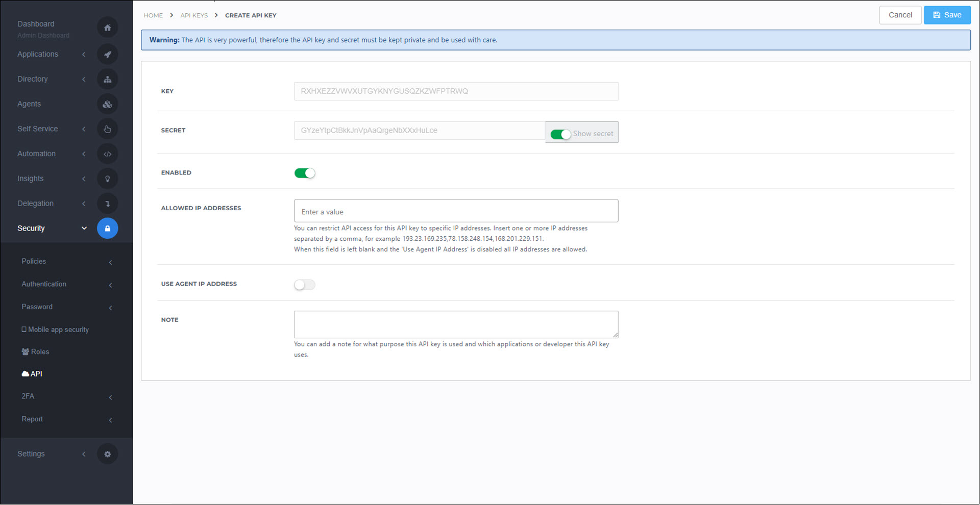Open the Password submenu item

point(37,307)
